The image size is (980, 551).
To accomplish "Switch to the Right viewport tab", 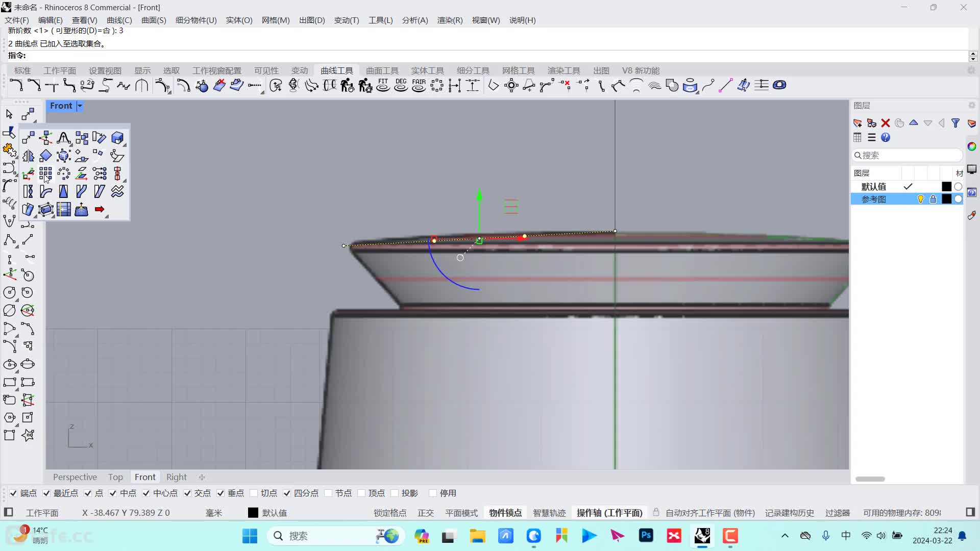I will point(177,477).
